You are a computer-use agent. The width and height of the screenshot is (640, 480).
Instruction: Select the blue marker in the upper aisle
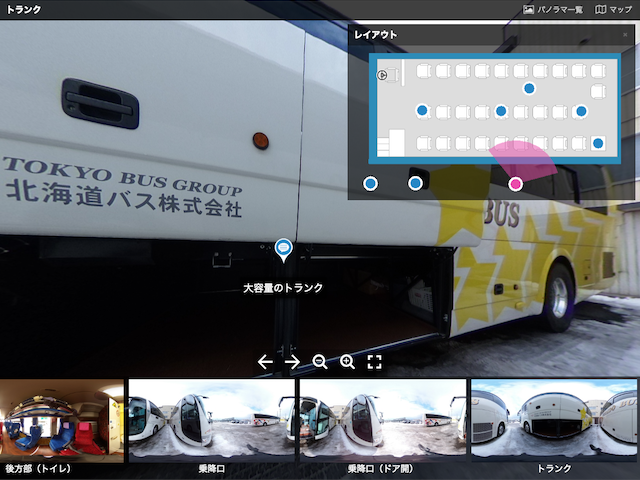coord(529,88)
